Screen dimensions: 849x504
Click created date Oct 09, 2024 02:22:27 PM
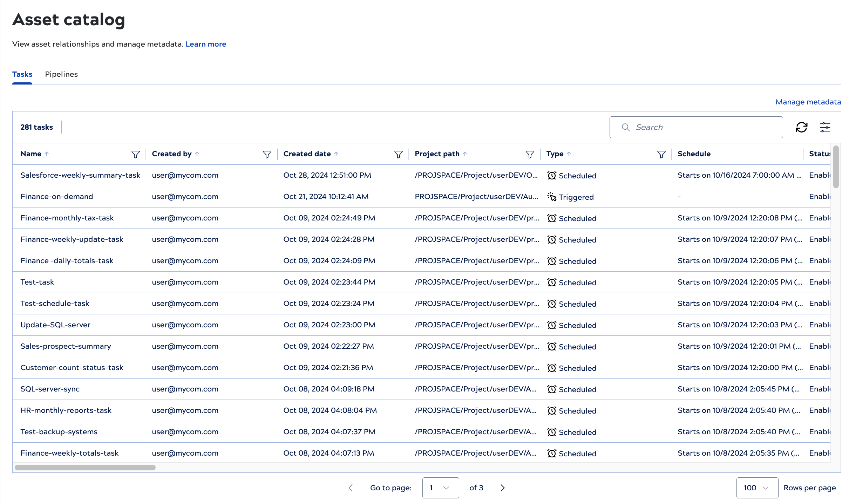click(x=328, y=346)
